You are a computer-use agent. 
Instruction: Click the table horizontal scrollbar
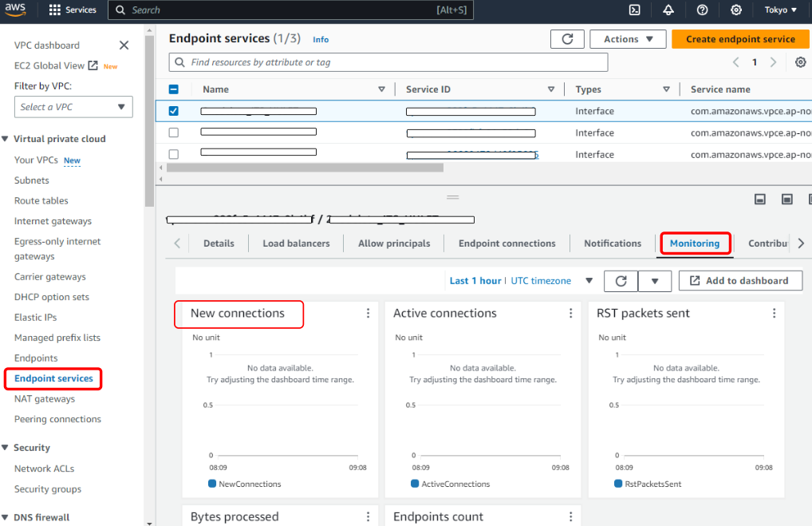(x=305, y=168)
